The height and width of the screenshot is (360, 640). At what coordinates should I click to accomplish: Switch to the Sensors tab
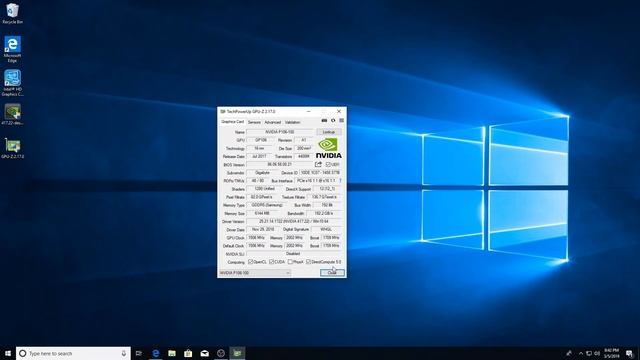pos(254,122)
